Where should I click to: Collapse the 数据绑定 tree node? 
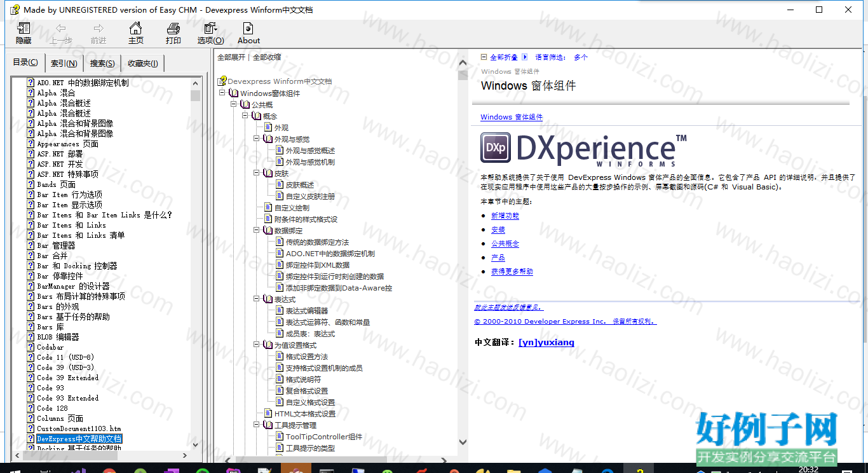pos(257,231)
